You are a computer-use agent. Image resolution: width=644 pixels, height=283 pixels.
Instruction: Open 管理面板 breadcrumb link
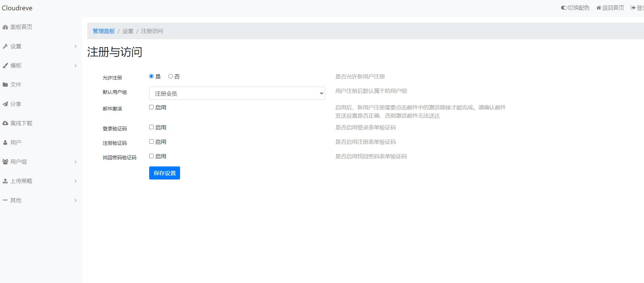(104, 31)
